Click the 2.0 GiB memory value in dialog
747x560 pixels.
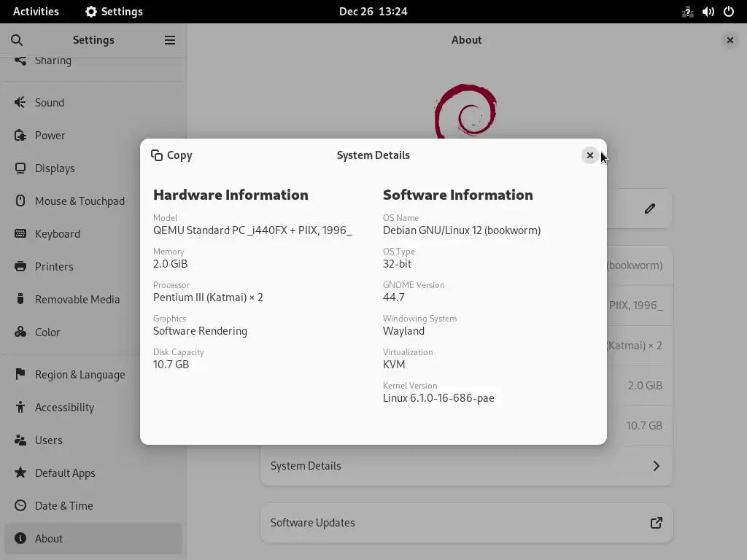170,264
